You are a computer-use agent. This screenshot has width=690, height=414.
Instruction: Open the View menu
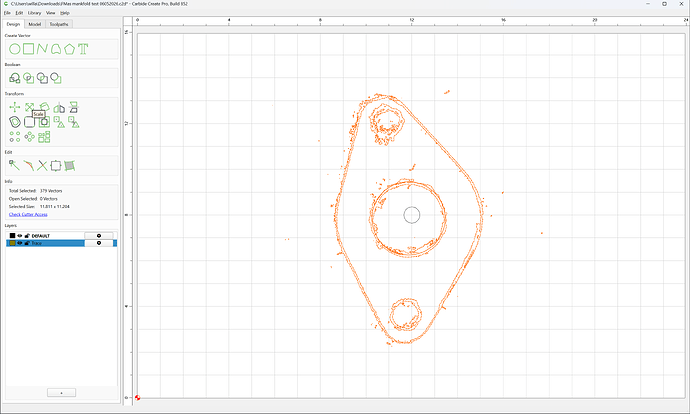(x=51, y=13)
